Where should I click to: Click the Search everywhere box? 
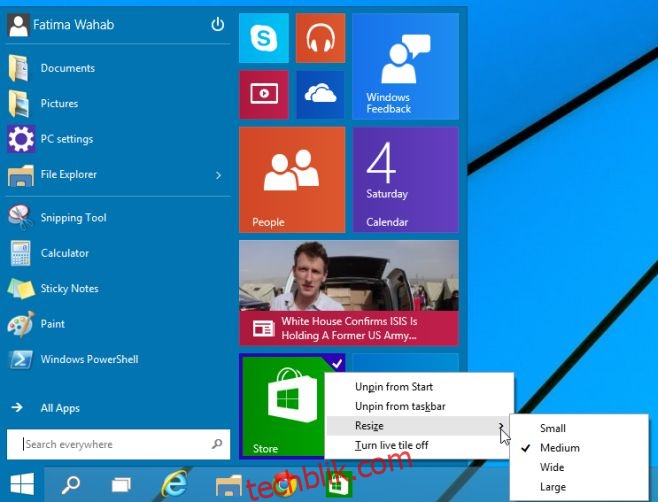pos(118,444)
